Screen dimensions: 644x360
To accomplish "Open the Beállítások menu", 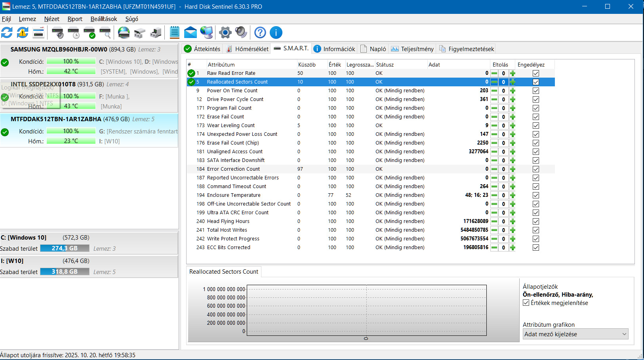I will (104, 19).
